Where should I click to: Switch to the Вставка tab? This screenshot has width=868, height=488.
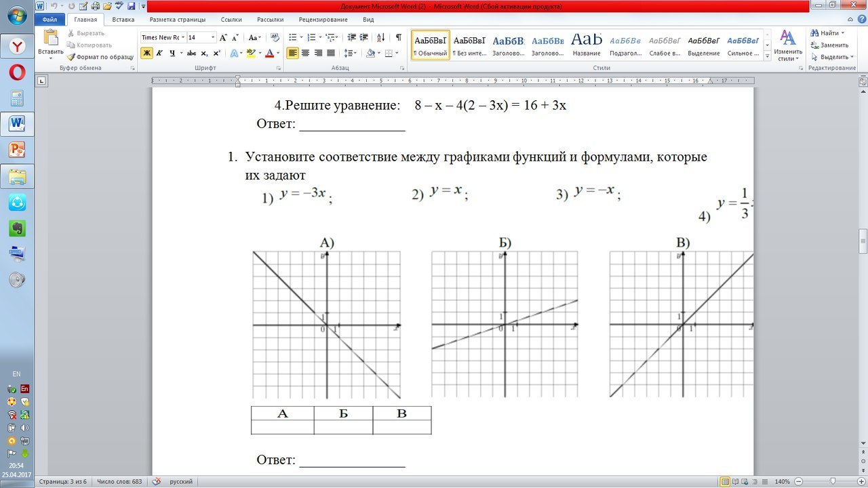(123, 20)
